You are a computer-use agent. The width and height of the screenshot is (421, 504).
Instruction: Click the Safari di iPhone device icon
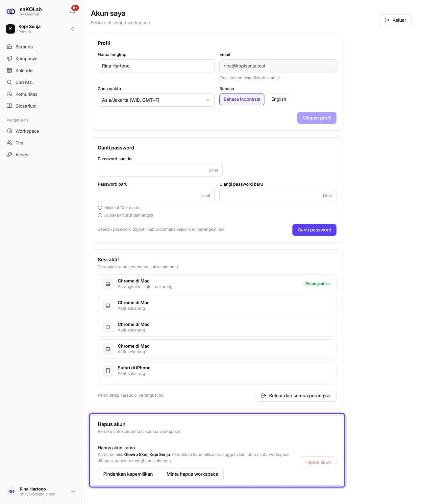(108, 371)
